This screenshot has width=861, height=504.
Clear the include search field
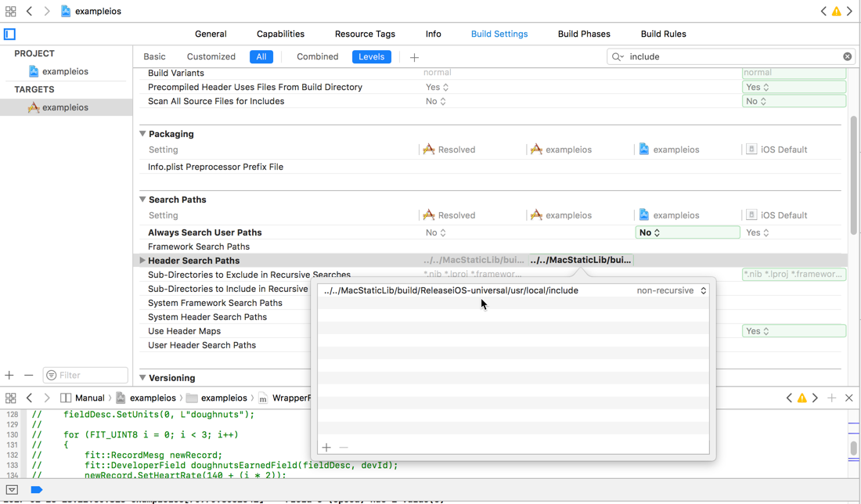coord(847,56)
